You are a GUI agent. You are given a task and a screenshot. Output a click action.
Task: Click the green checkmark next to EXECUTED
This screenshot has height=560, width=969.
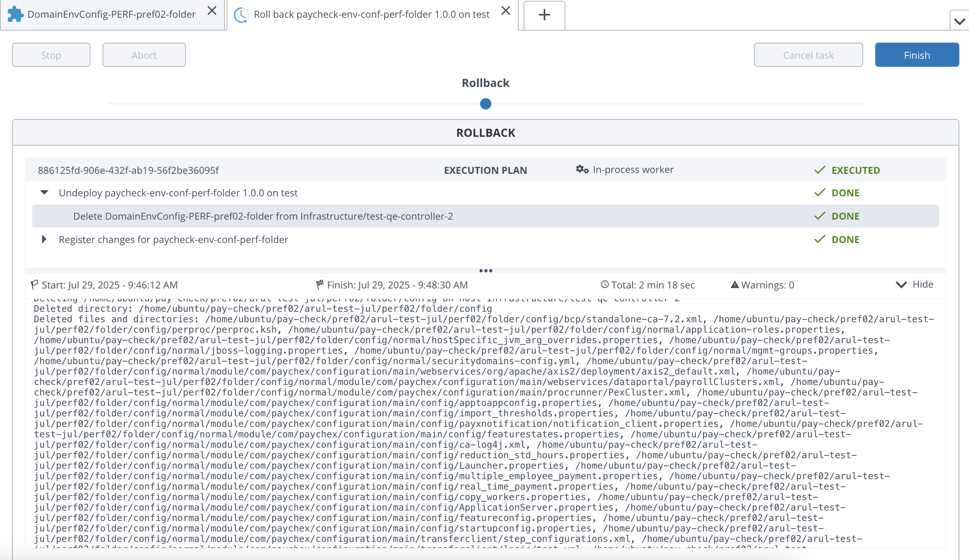tap(819, 170)
